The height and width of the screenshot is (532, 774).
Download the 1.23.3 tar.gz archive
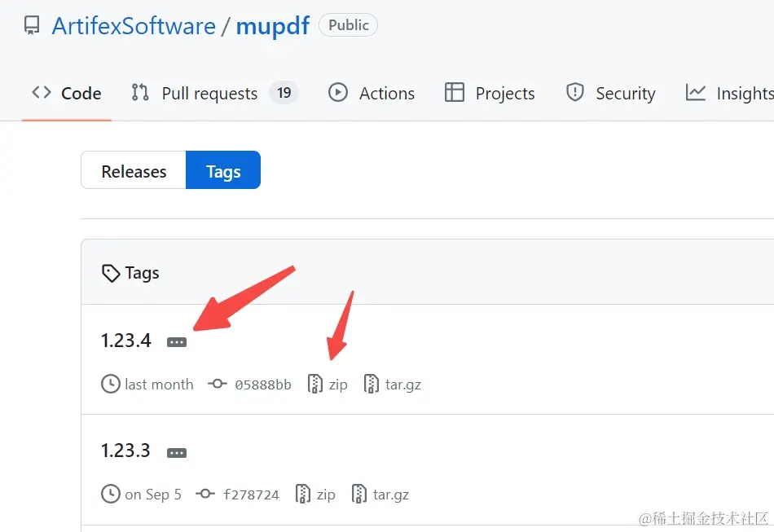coord(391,495)
